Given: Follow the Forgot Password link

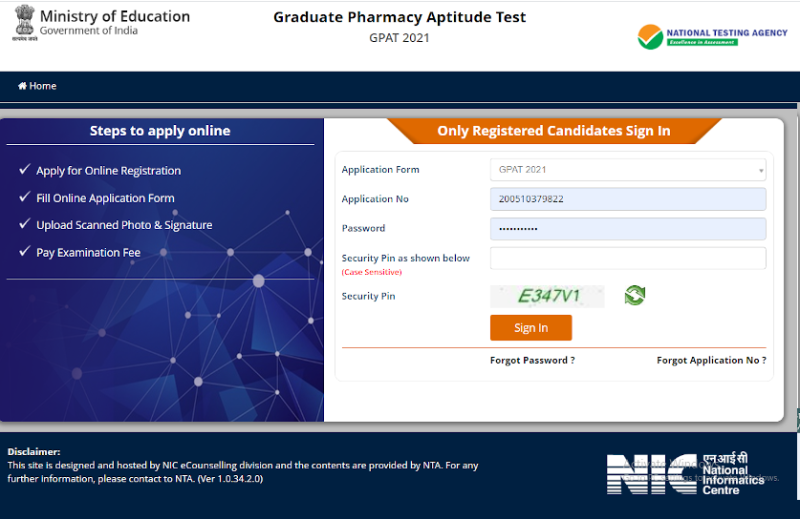Looking at the screenshot, I should [x=532, y=360].
